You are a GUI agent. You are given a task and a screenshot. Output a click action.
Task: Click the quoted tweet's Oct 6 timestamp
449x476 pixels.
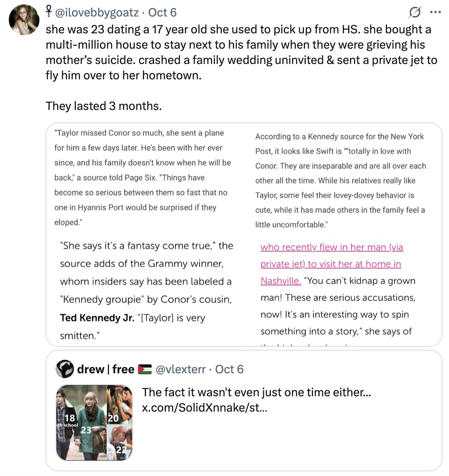[229, 369]
